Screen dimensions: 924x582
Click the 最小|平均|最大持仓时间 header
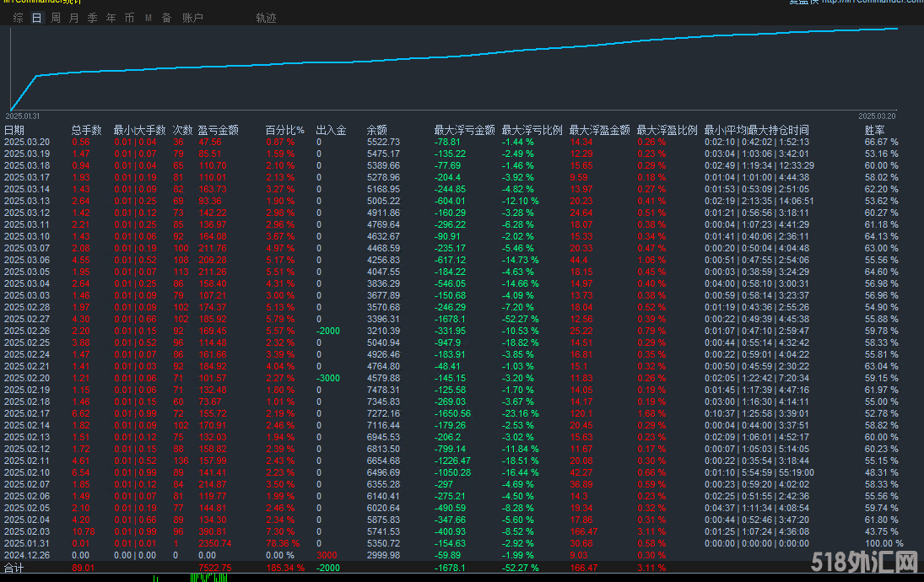[x=757, y=130]
